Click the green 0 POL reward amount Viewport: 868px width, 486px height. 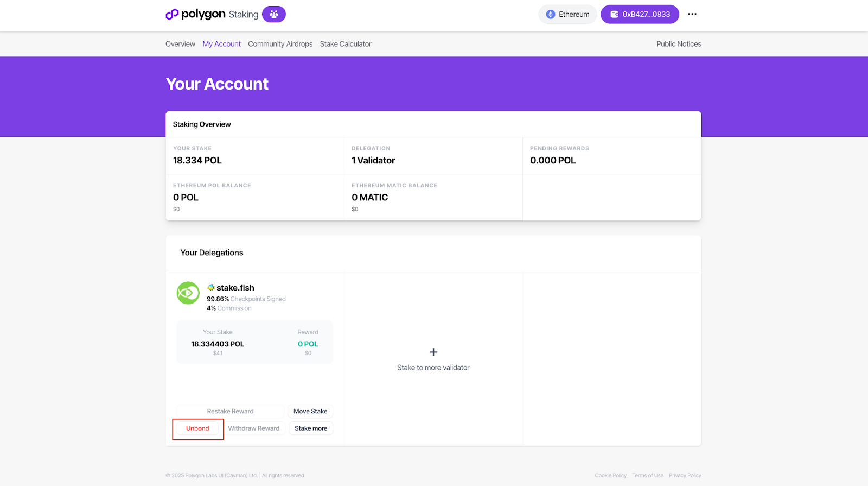pyautogui.click(x=308, y=344)
